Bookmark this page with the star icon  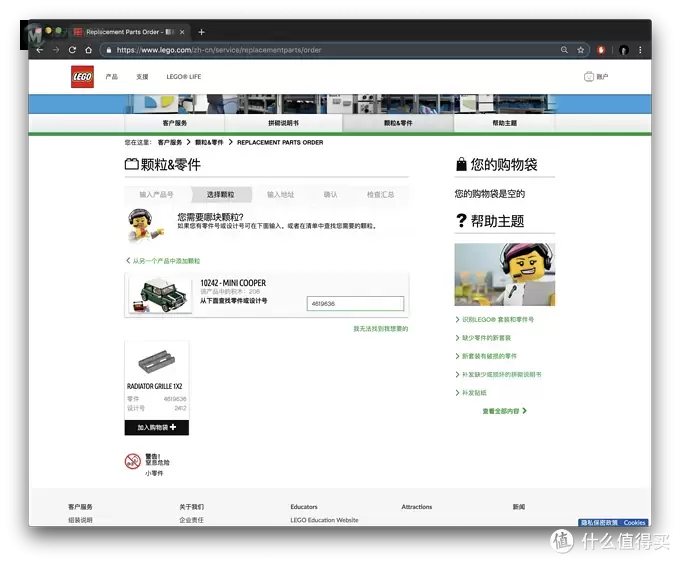pyautogui.click(x=581, y=50)
